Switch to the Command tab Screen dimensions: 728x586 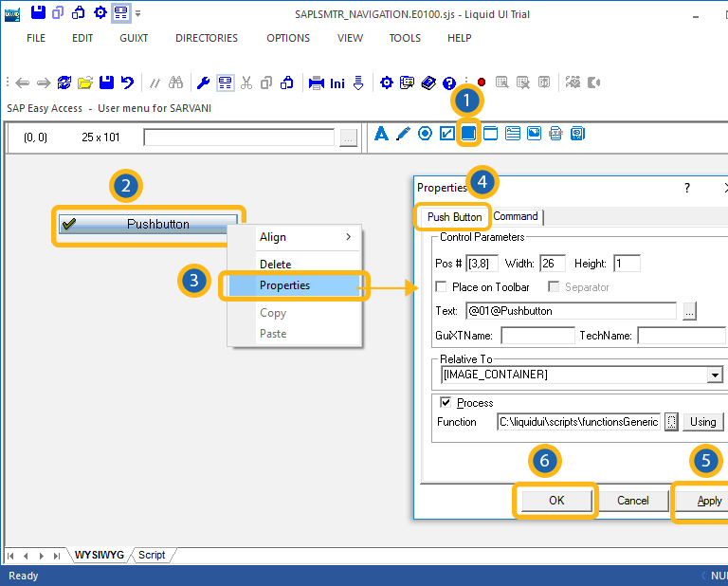(x=516, y=216)
